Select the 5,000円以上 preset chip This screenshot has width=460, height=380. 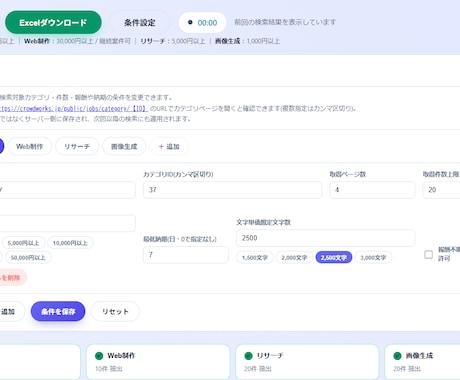23,243
